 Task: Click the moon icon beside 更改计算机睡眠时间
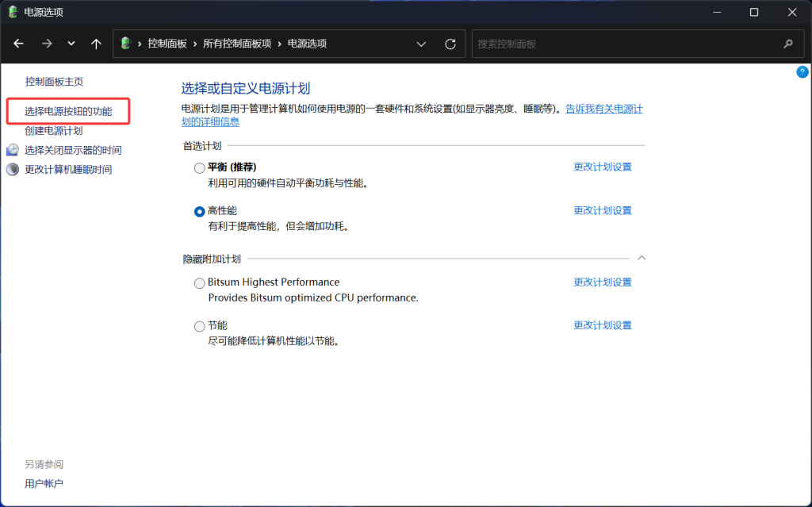(x=13, y=169)
